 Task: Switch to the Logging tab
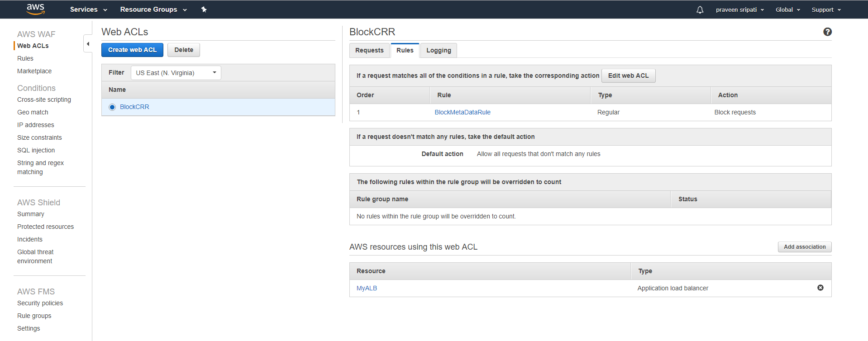pyautogui.click(x=438, y=50)
